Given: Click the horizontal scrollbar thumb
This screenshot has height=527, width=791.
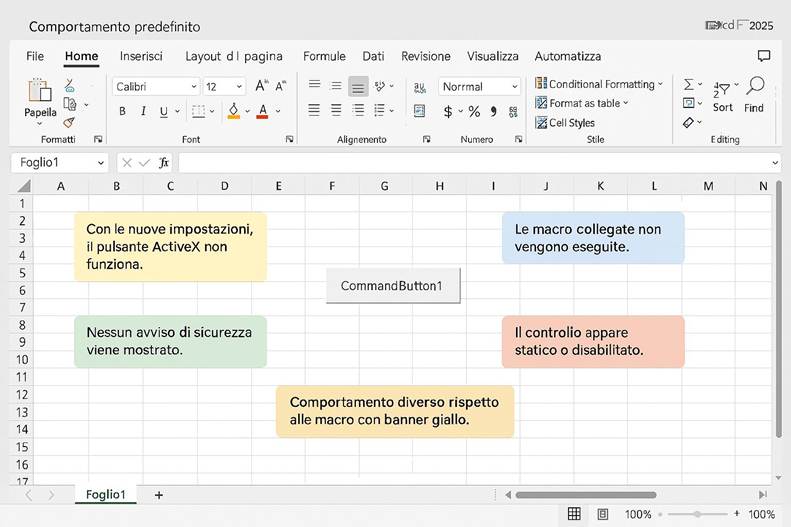Looking at the screenshot, I should (x=586, y=495).
